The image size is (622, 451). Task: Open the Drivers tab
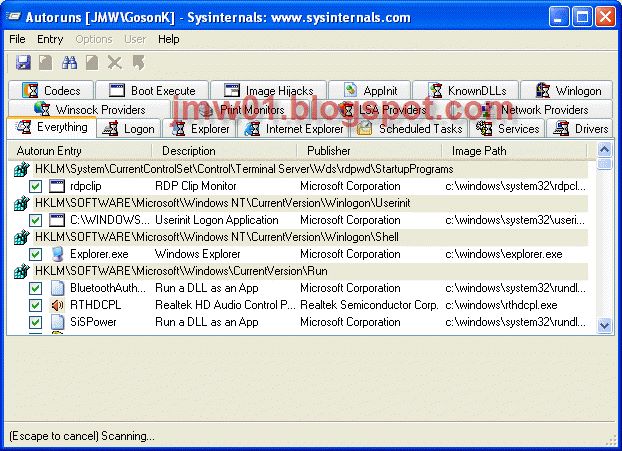click(580, 129)
